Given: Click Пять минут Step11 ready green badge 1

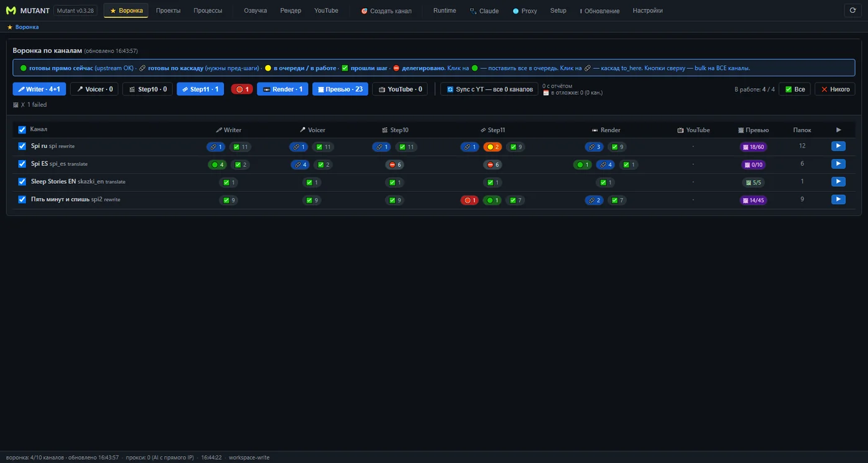Looking at the screenshot, I should (493, 200).
